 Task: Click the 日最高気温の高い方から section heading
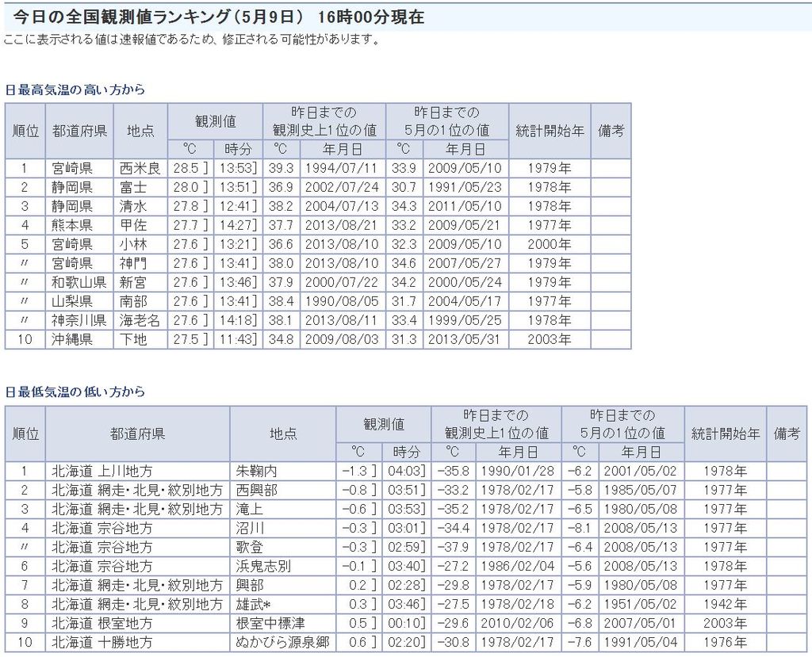click(75, 90)
